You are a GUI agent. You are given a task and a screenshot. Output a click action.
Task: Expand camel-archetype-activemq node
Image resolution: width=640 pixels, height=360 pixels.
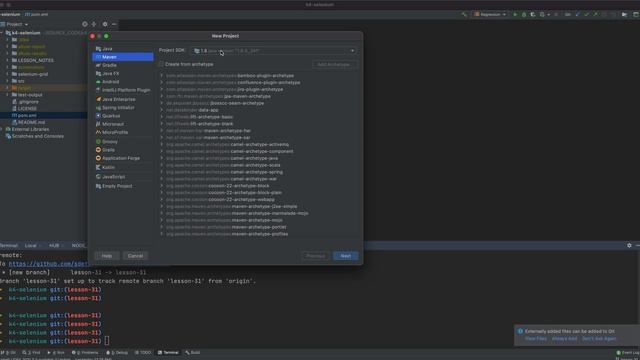[162, 144]
